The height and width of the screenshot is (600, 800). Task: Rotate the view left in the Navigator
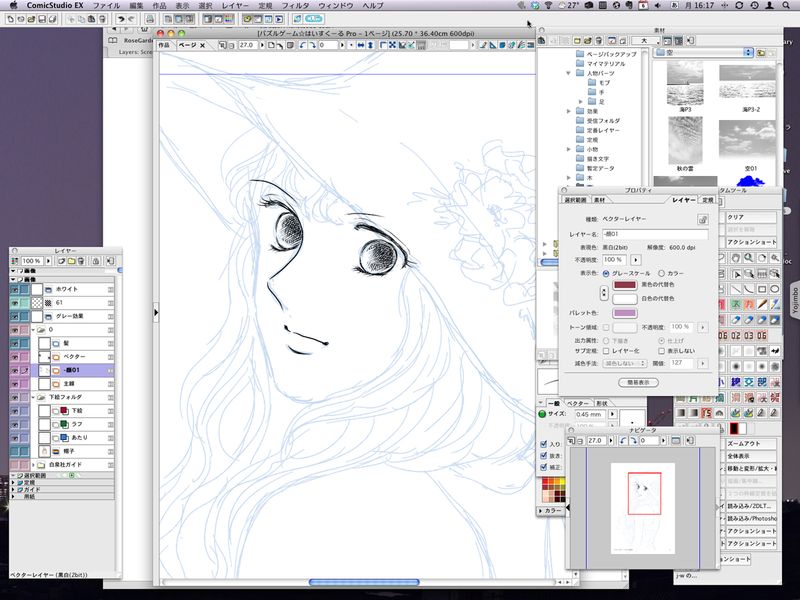point(623,440)
